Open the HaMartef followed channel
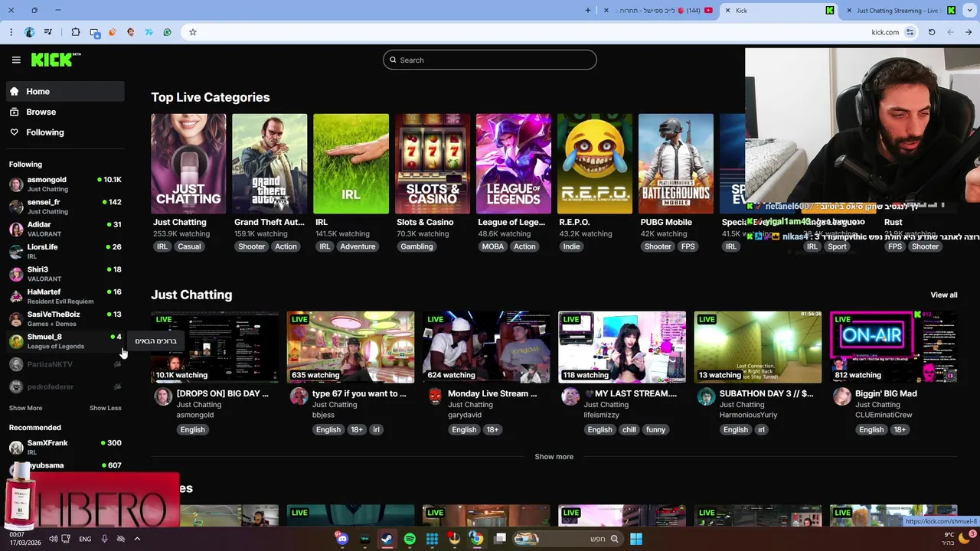 pos(65,296)
